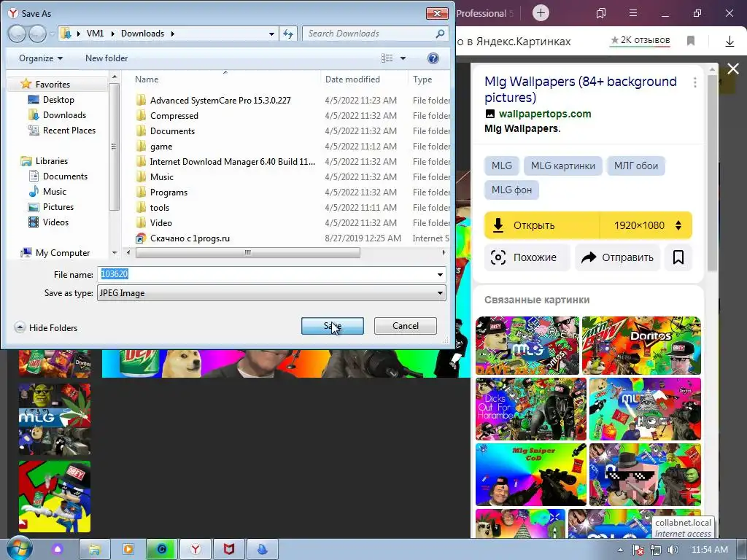Click the Открыть download button
Screen dimensions: 747x560
click(542, 225)
